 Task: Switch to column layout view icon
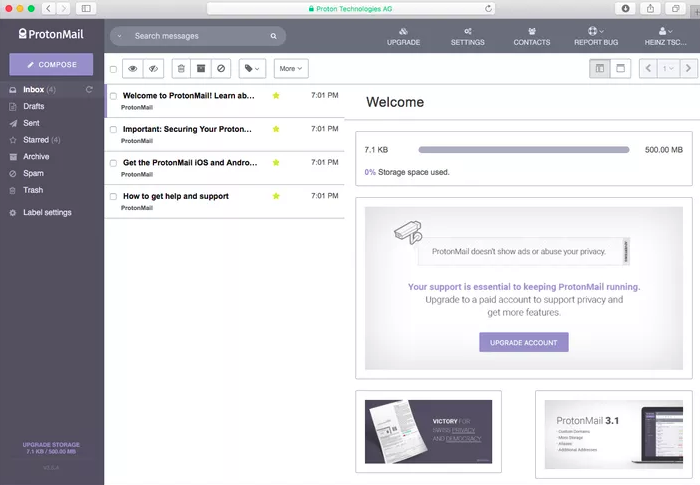[x=600, y=69]
